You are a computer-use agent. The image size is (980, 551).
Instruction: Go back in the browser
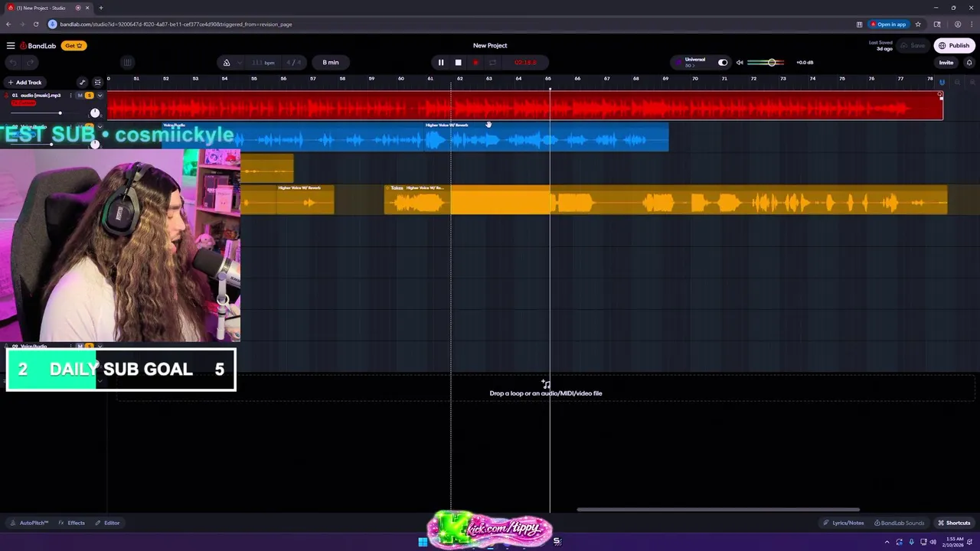click(x=8, y=24)
